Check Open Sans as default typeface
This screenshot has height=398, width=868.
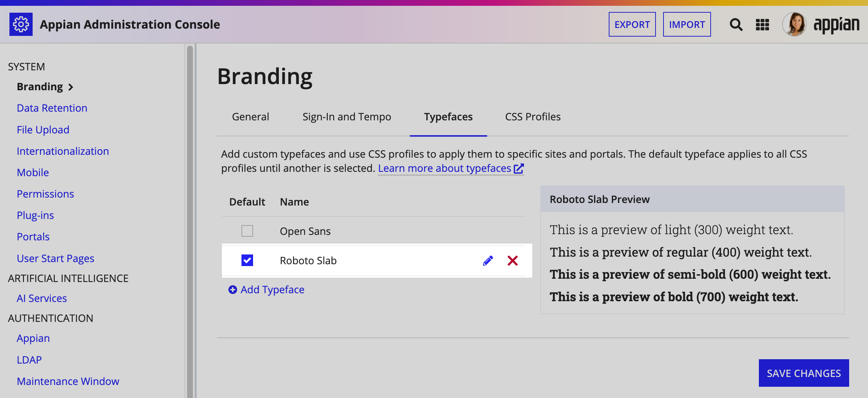247,231
